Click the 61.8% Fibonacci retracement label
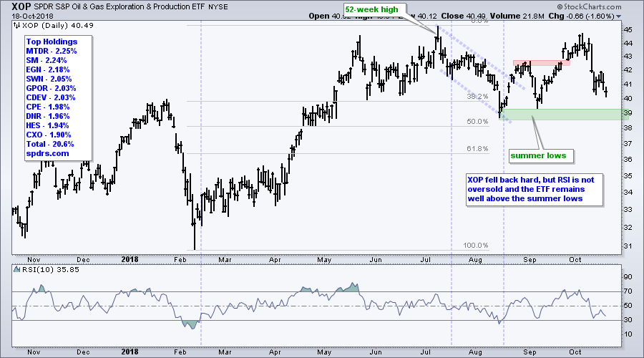Viewport: 644px width, 358px height. pos(477,149)
